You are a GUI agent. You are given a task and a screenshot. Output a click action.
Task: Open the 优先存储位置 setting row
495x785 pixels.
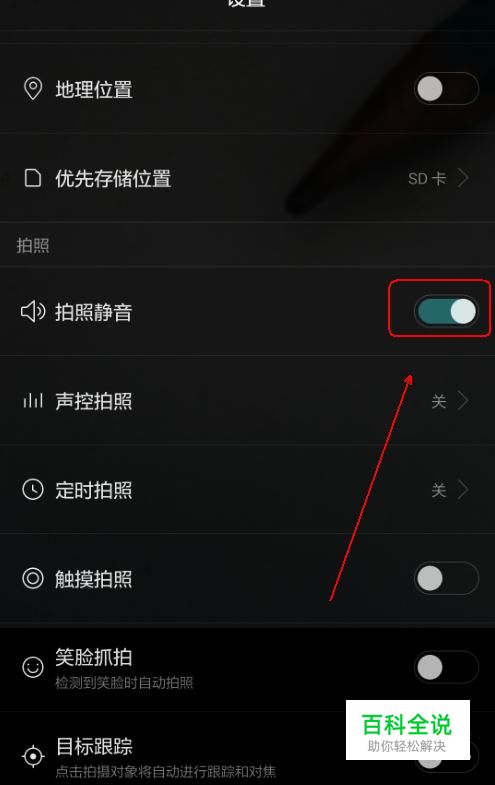247,178
